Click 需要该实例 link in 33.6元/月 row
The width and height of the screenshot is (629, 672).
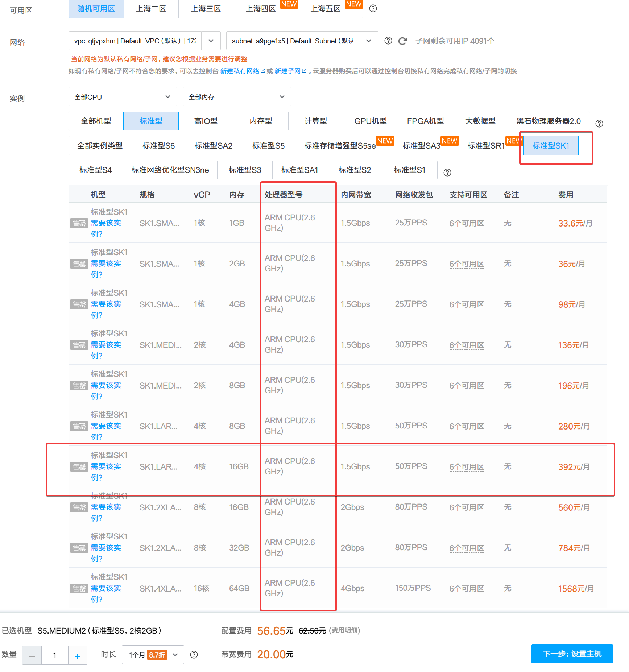[105, 228]
